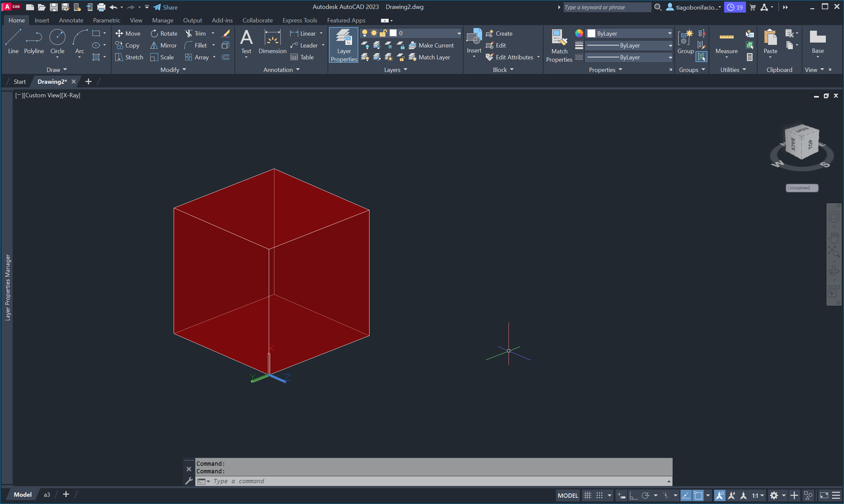Switch to the Annotate ribbon tab

(71, 20)
